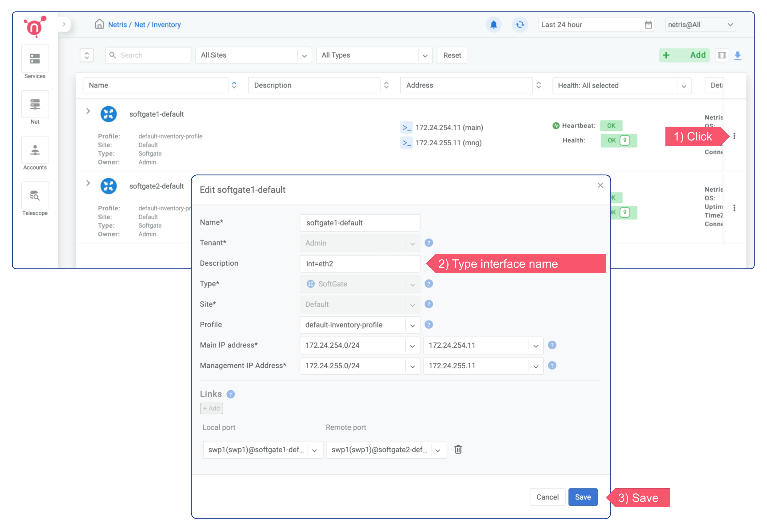Click the Inventory breadcrumb link
Viewport: 767px width, 532px height.
(x=166, y=25)
